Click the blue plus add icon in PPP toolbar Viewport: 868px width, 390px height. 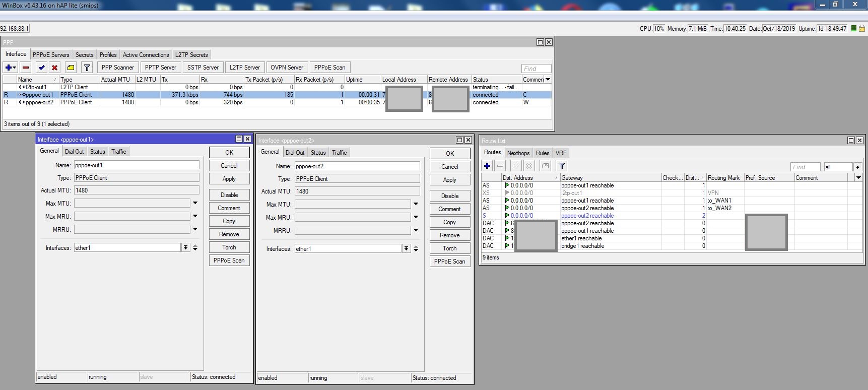pos(9,68)
